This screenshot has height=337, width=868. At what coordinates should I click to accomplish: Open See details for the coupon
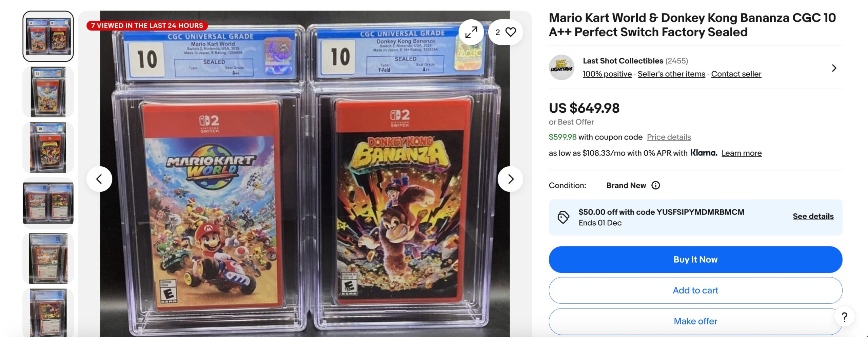coord(813,216)
